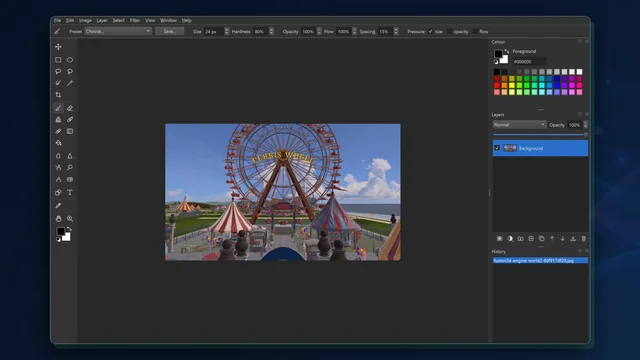Select the Hand pan tool

(x=58, y=219)
